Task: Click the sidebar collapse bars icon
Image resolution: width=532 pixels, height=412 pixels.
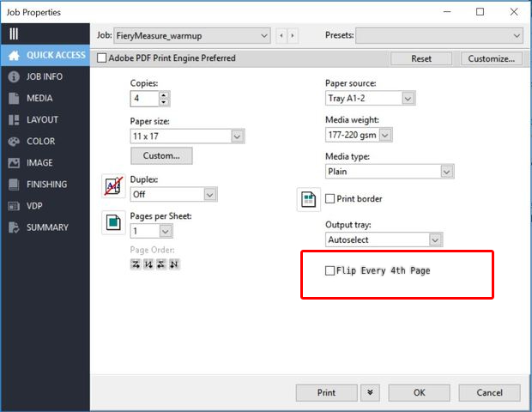Action: pos(14,34)
